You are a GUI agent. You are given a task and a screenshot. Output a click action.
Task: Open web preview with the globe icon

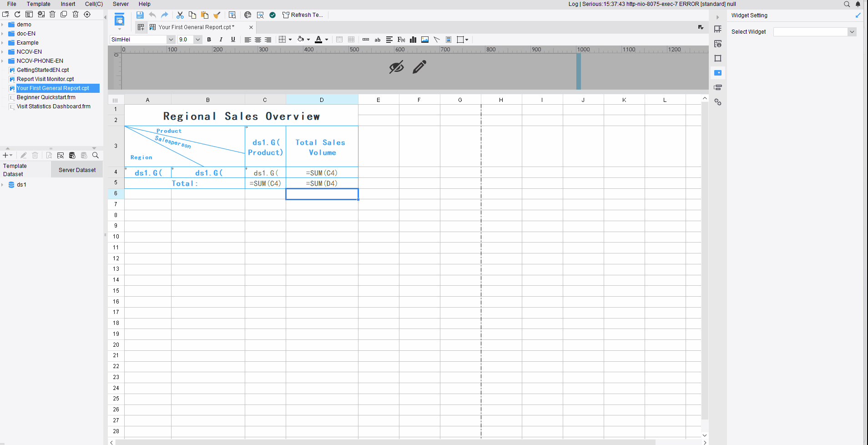coord(247,15)
